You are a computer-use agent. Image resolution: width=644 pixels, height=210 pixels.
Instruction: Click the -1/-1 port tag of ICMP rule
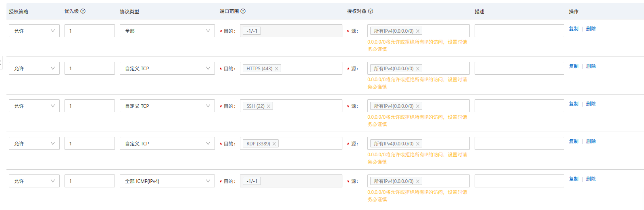[x=252, y=181]
